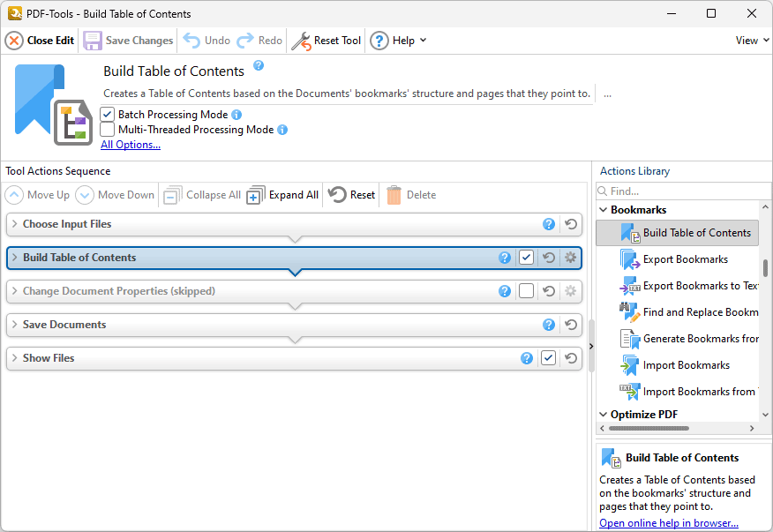Click the Actions Library horizontal scrollbar thumb
773x532 pixels.
[x=649, y=429]
